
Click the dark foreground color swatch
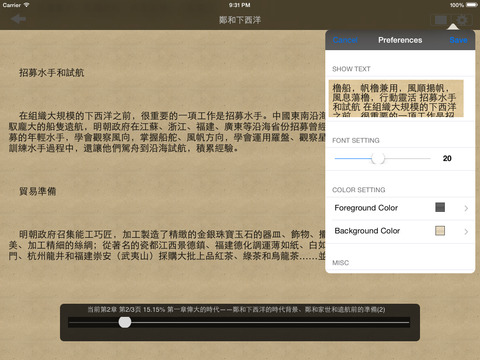coord(440,207)
